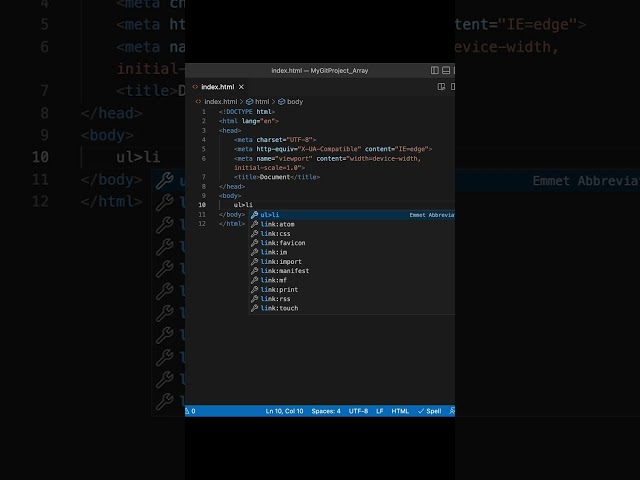Open the index.html breadcrumb
The width and height of the screenshot is (640, 480).
pyautogui.click(x=220, y=102)
